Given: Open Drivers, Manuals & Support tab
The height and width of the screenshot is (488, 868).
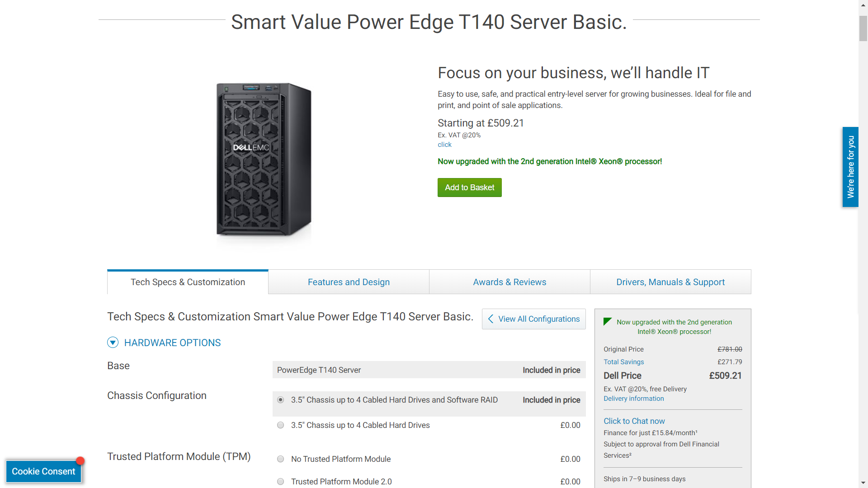Looking at the screenshot, I should click(670, 282).
